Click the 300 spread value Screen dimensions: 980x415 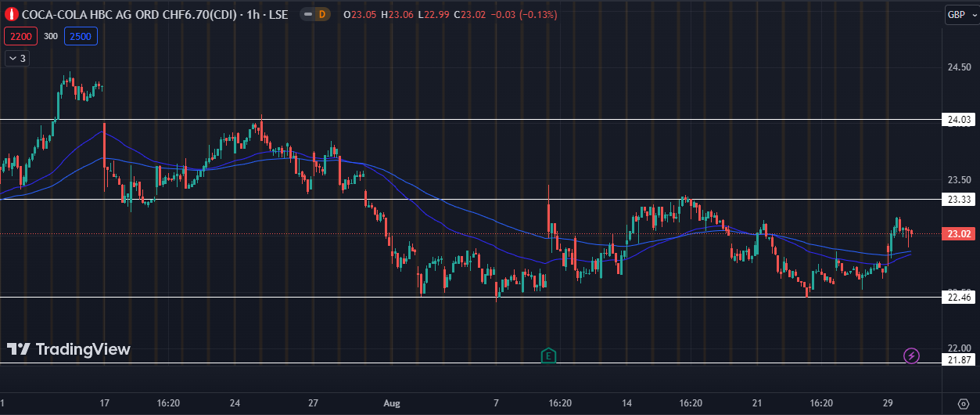pos(50,36)
